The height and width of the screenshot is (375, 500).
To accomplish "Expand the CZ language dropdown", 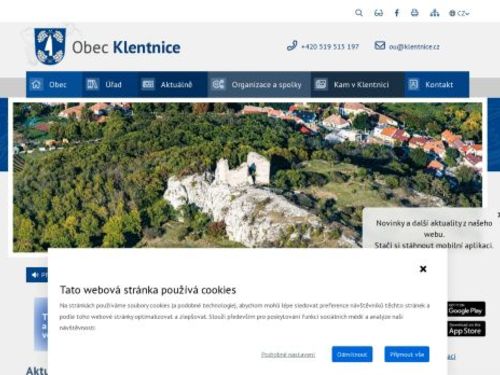I will click(459, 13).
